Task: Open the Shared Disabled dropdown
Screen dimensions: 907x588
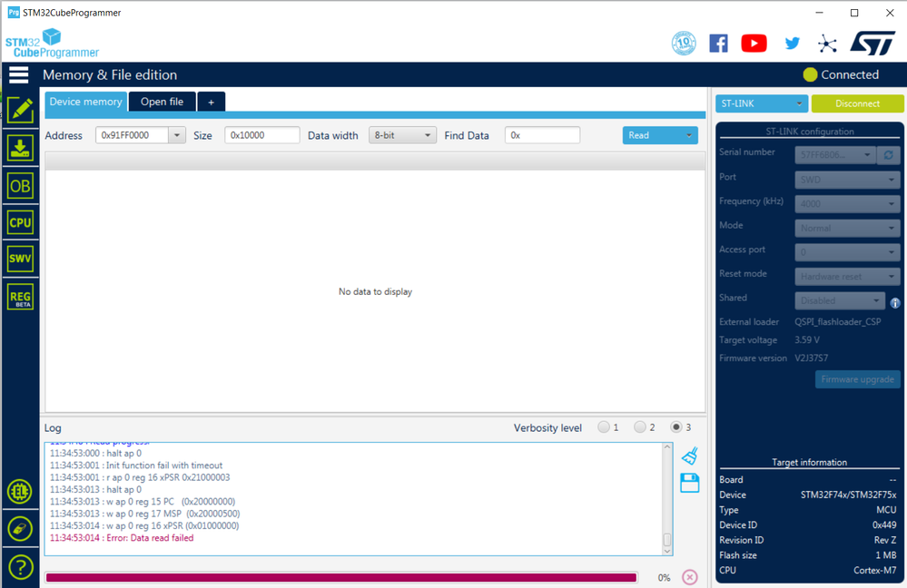Action: click(x=840, y=300)
